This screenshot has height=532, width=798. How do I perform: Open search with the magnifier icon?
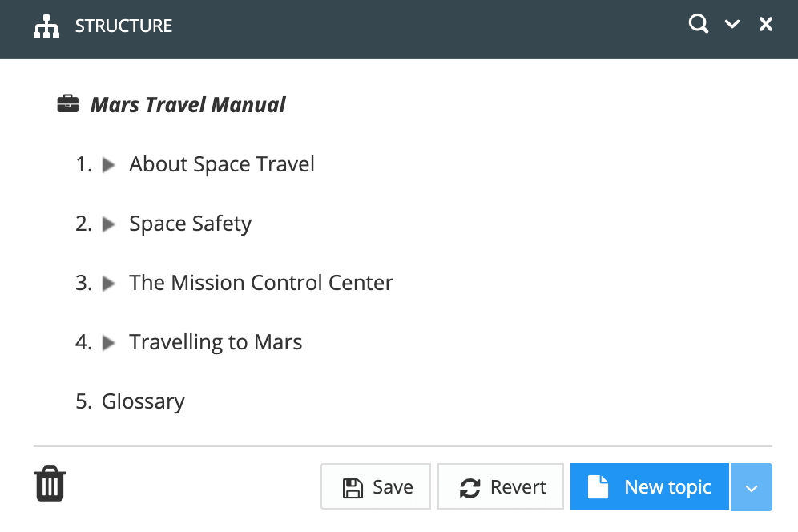pyautogui.click(x=699, y=25)
